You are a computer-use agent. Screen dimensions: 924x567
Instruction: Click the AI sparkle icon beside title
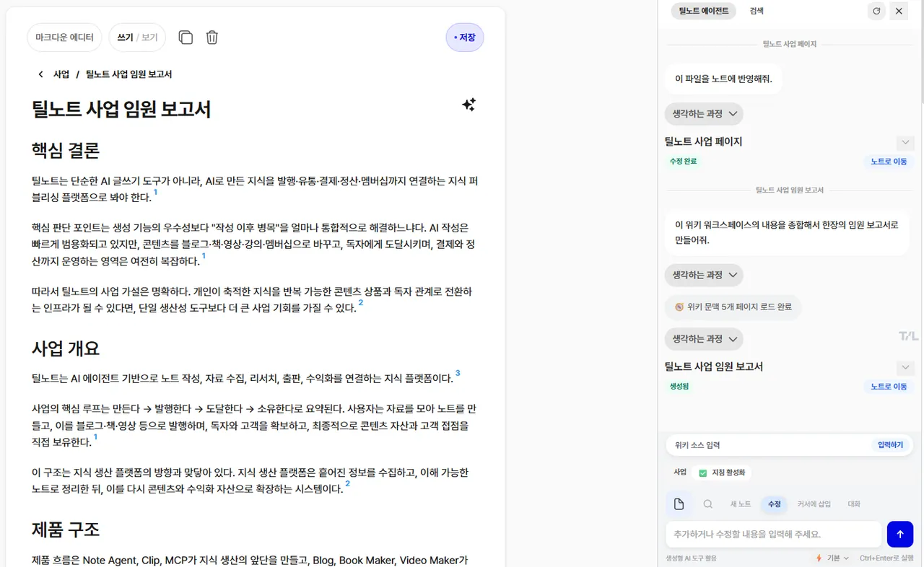[x=468, y=105]
